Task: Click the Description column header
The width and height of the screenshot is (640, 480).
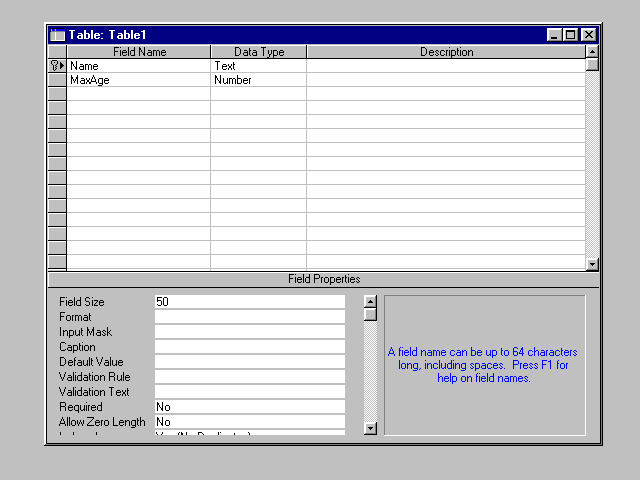Action: [446, 52]
